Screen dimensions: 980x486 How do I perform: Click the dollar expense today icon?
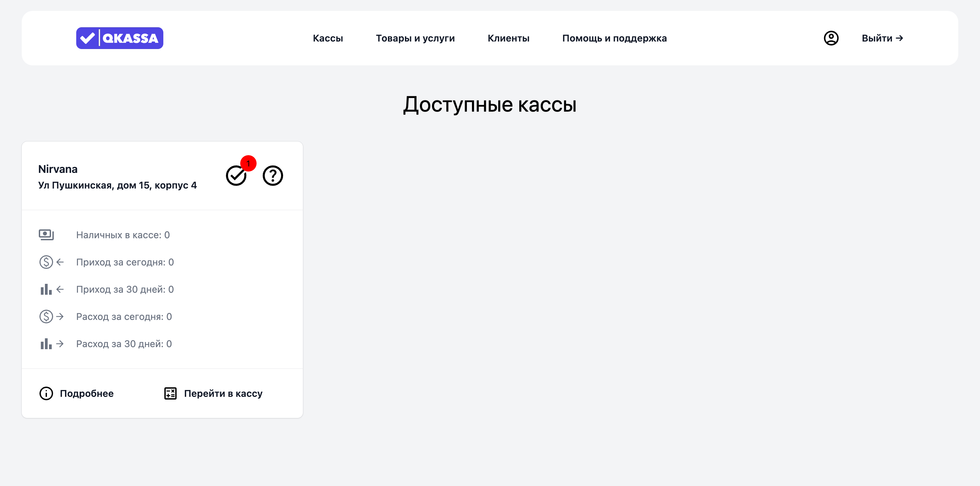pyautogui.click(x=46, y=317)
